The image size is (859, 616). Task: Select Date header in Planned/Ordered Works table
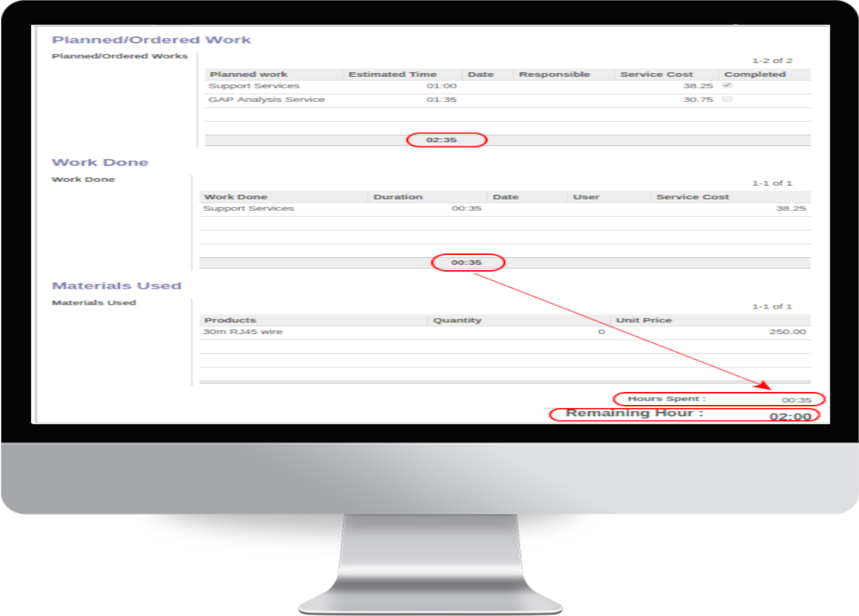tap(481, 74)
